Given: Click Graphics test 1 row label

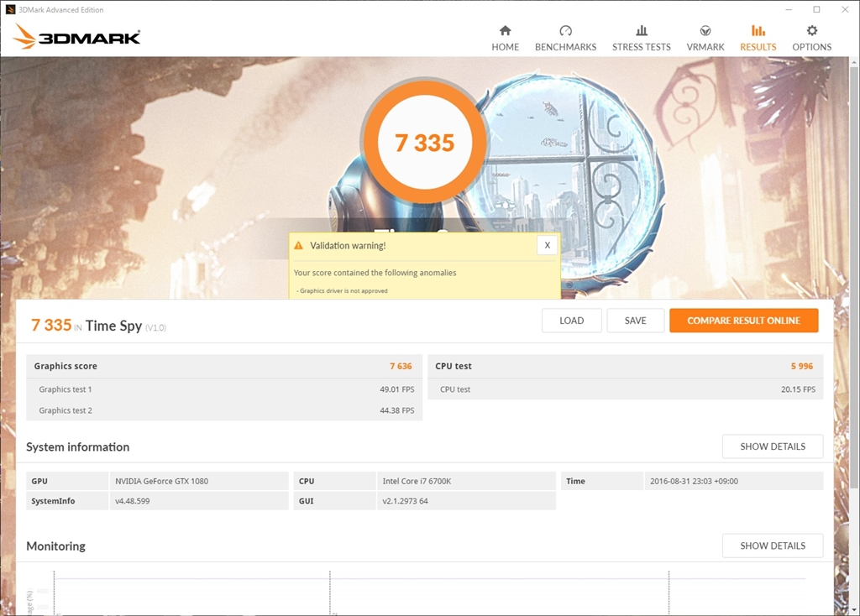Looking at the screenshot, I should tap(66, 389).
